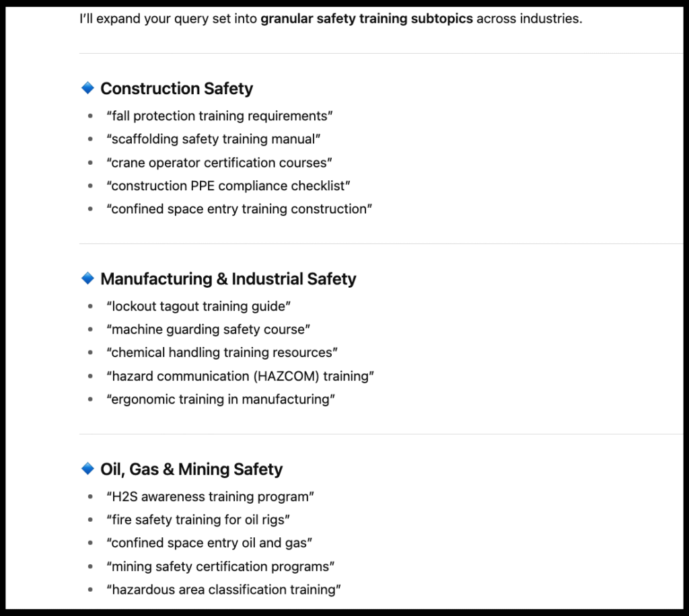Click "lockout tagout training guide" item
This screenshot has width=689, height=616.
[x=198, y=307]
